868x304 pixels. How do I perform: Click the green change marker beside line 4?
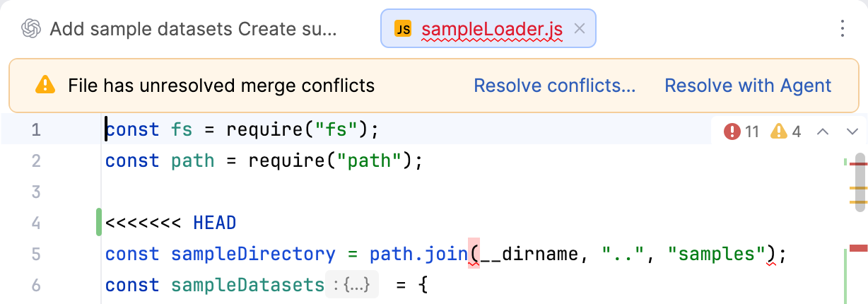click(x=99, y=223)
